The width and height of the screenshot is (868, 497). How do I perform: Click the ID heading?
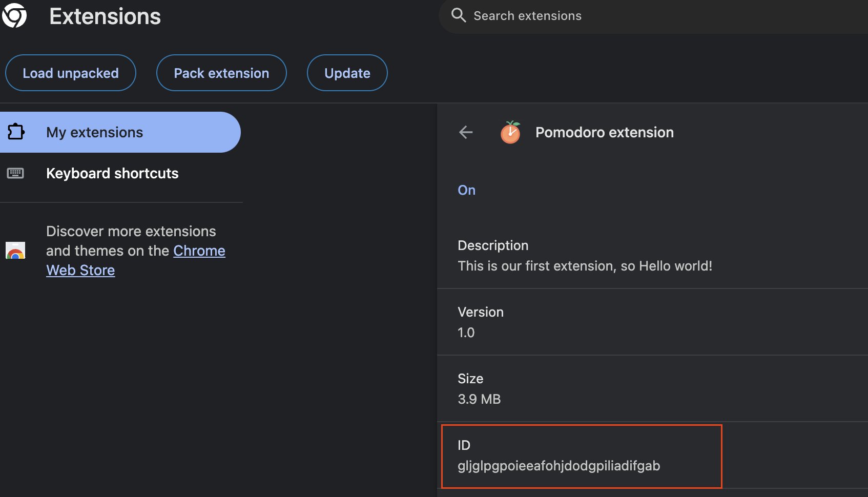pos(464,445)
